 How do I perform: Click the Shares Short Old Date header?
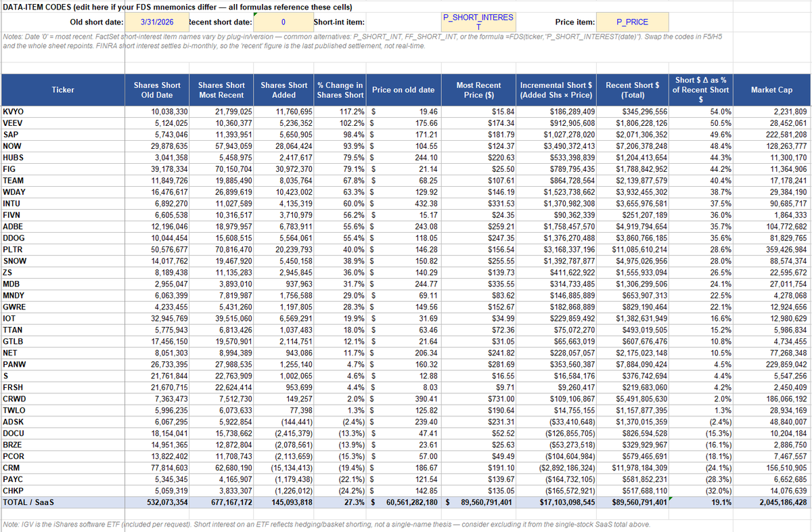pos(157,90)
